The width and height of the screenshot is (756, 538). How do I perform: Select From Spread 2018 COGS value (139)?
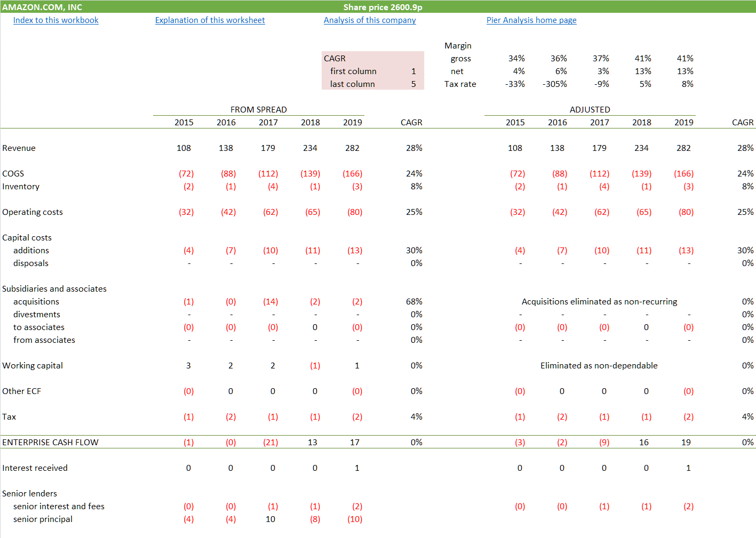coord(311,174)
